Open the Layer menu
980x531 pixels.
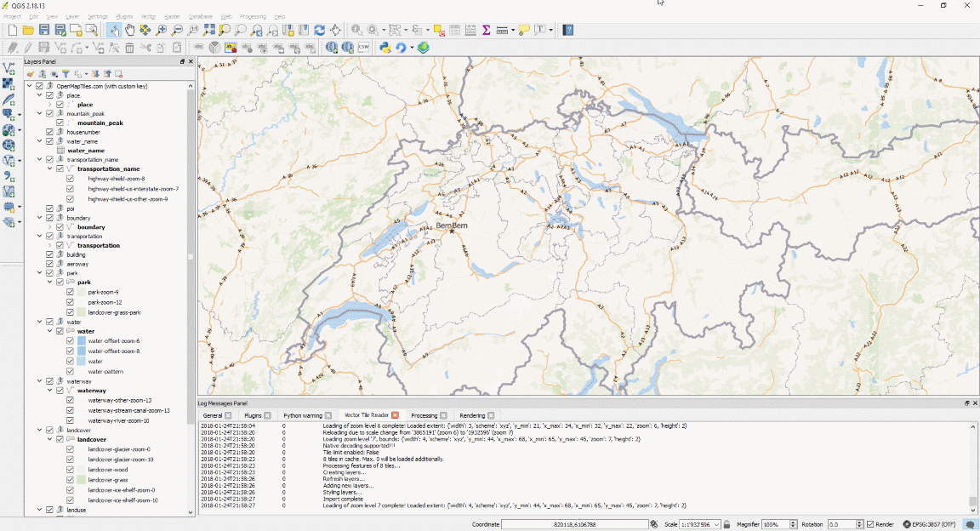tap(72, 16)
